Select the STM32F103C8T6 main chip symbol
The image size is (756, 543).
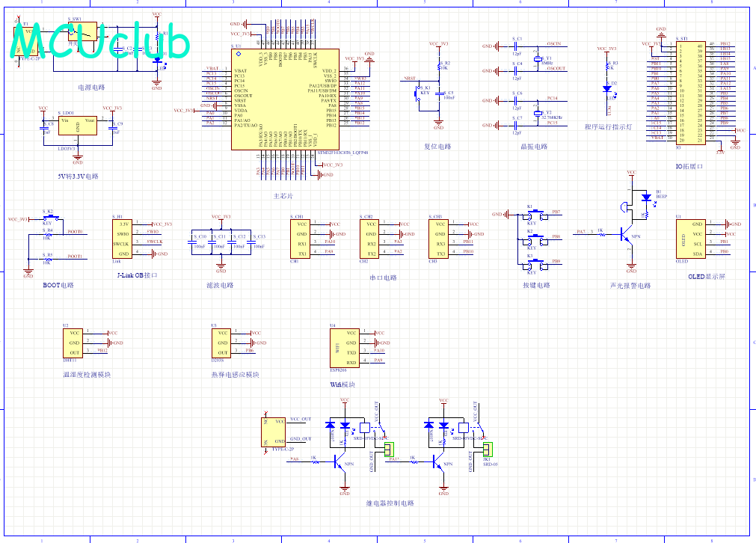pos(285,99)
